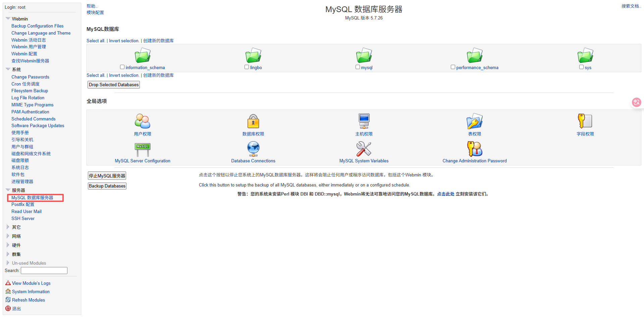Image resolution: width=644 pixels, height=321 pixels.
Task: Click the MySQL System Variables tools icon
Action: pos(364,149)
